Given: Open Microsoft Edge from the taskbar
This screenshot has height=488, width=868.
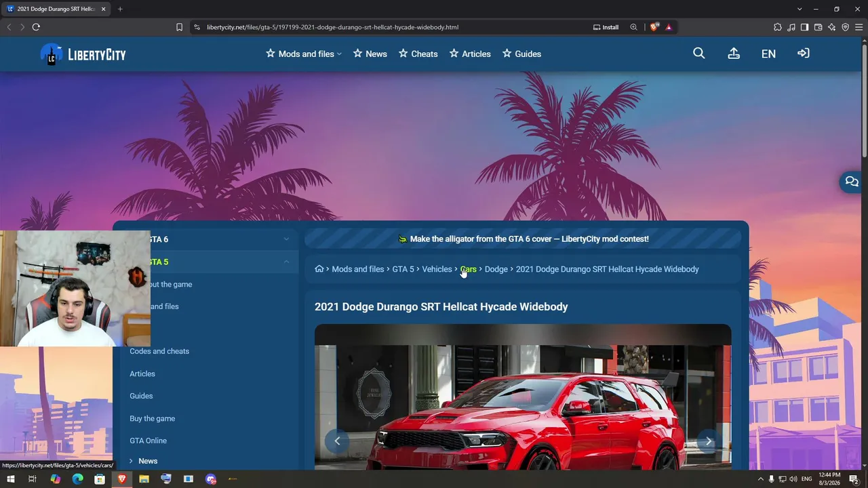Looking at the screenshot, I should pyautogui.click(x=77, y=479).
